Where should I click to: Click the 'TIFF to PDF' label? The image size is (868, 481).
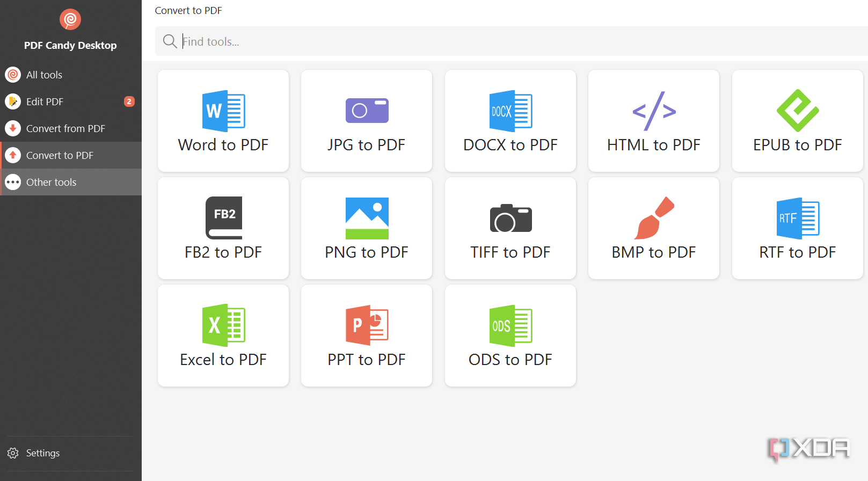[x=510, y=252]
